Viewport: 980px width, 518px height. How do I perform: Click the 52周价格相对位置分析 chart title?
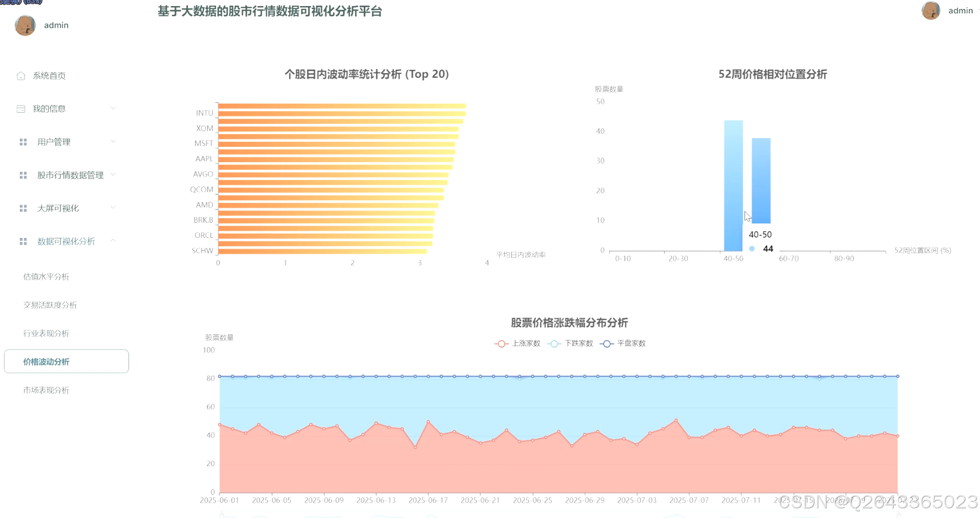point(772,74)
